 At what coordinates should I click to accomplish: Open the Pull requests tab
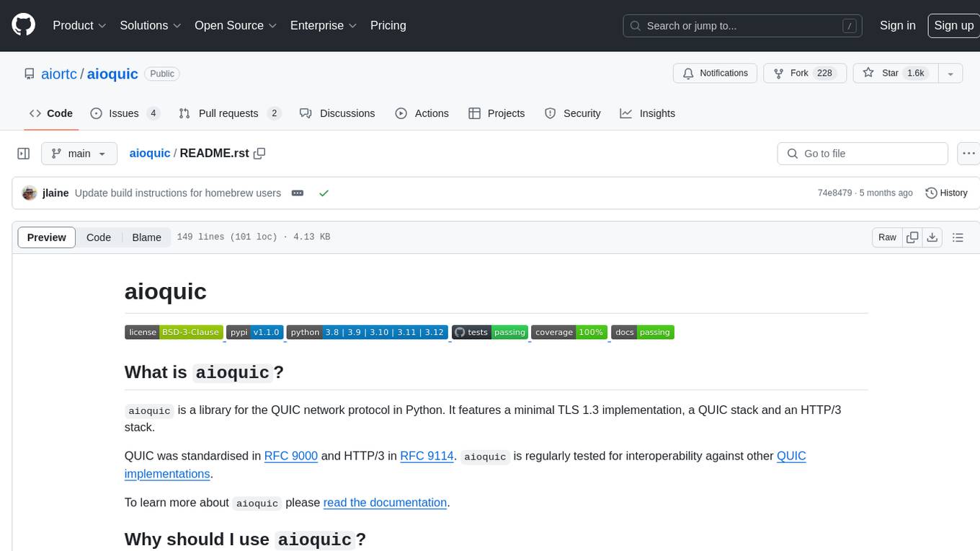point(229,113)
